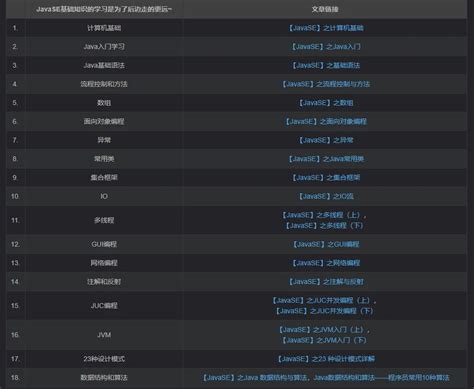Click row number 1. cell
This screenshot has width=474, height=389.
[15, 28]
